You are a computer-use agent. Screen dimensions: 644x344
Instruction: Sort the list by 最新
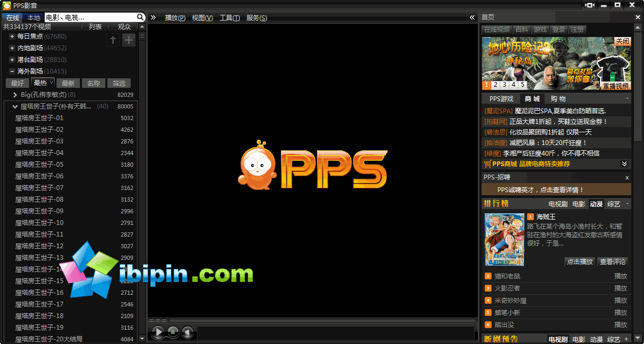68,83
